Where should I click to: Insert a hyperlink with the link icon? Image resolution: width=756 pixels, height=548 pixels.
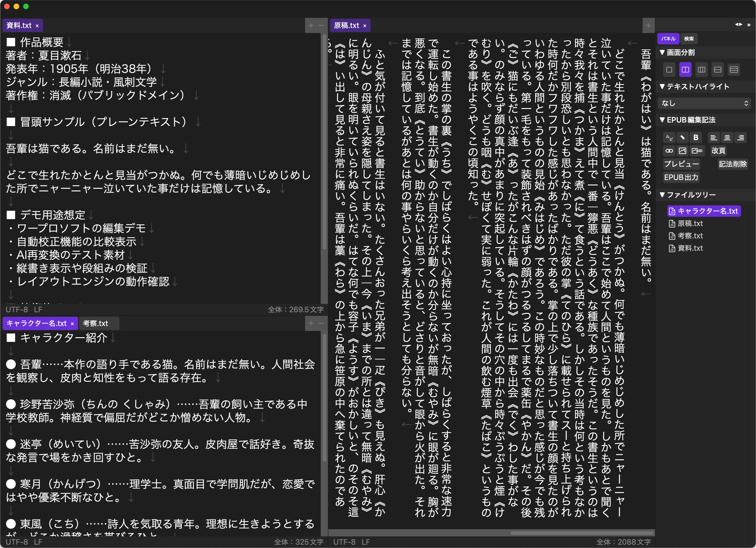[x=669, y=151]
